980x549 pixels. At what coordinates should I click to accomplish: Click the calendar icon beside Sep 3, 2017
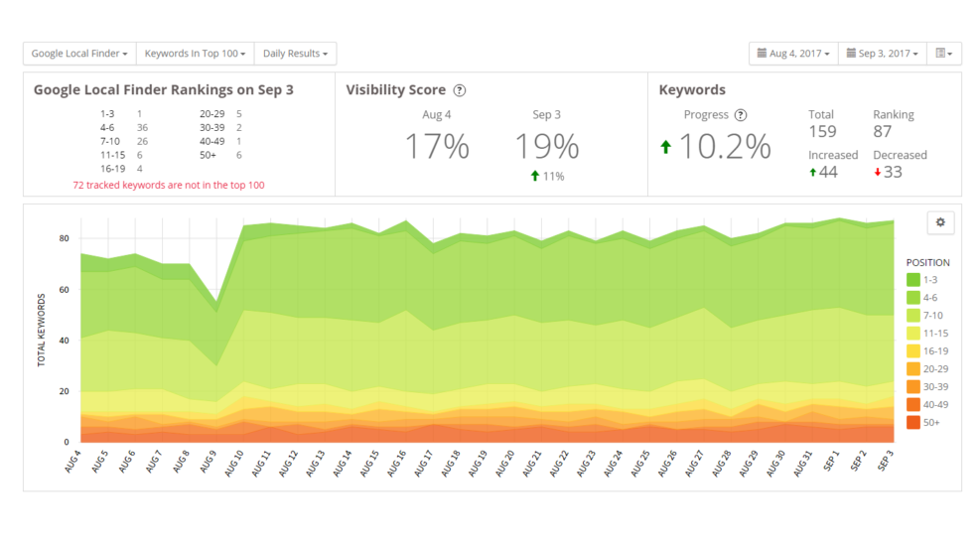coord(851,54)
